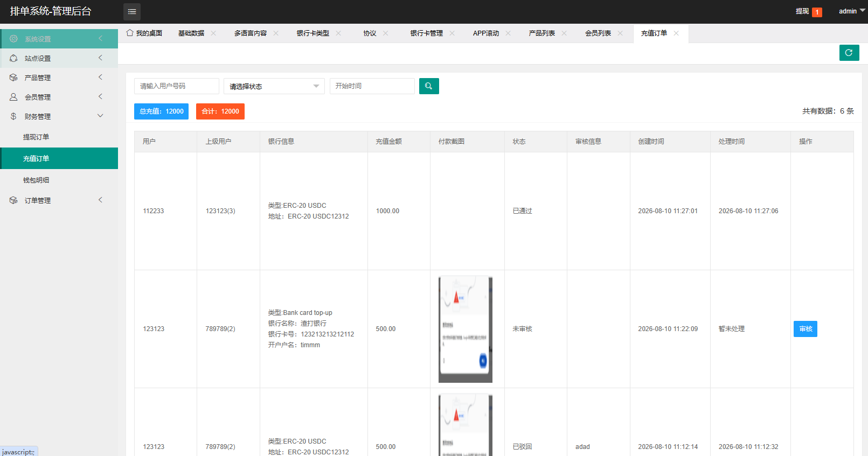This screenshot has height=456, width=868.
Task: Switch to the 基础数据 tab
Action: [x=191, y=33]
